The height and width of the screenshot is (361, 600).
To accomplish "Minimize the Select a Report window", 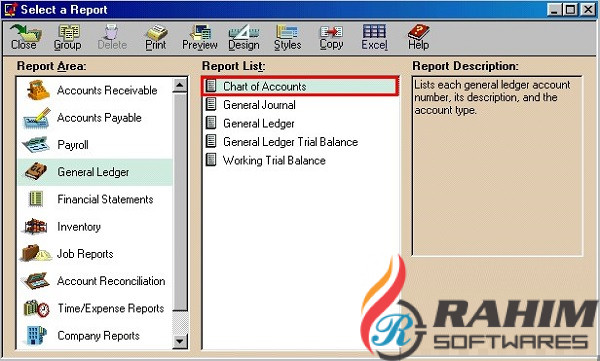I will click(554, 10).
